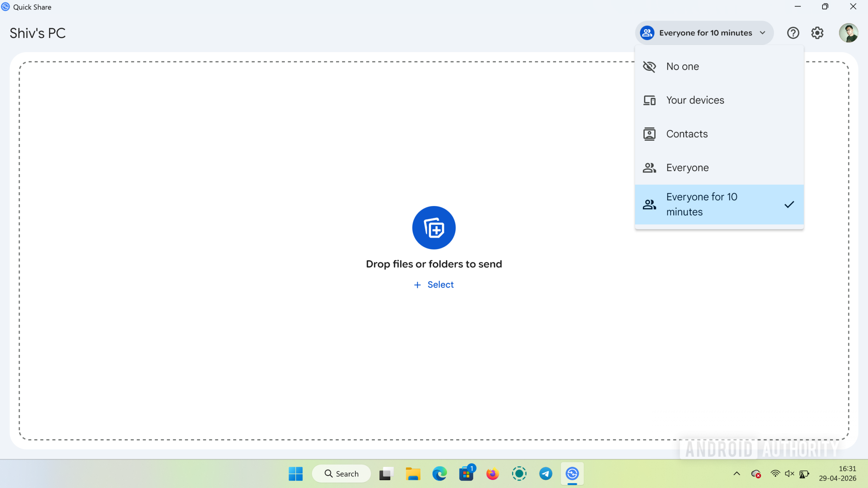Launch Firefox from the taskbar
The width and height of the screenshot is (868, 488).
[493, 473]
